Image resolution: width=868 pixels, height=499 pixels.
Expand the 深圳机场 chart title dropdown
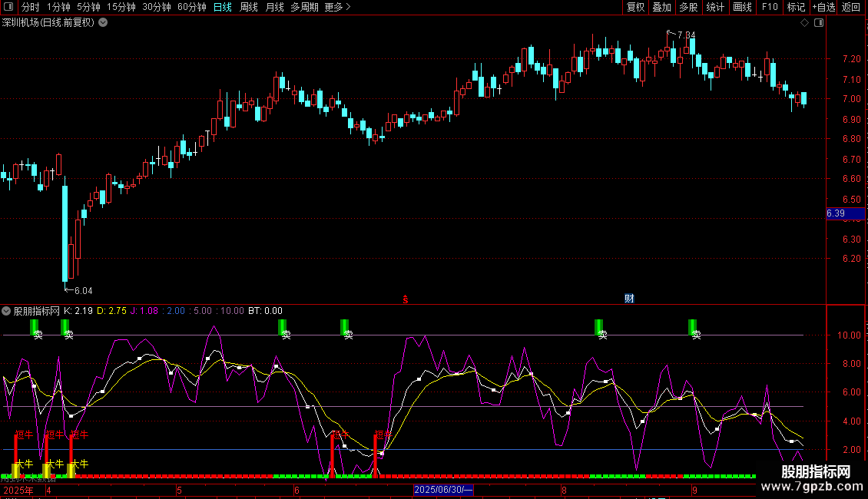tap(103, 23)
